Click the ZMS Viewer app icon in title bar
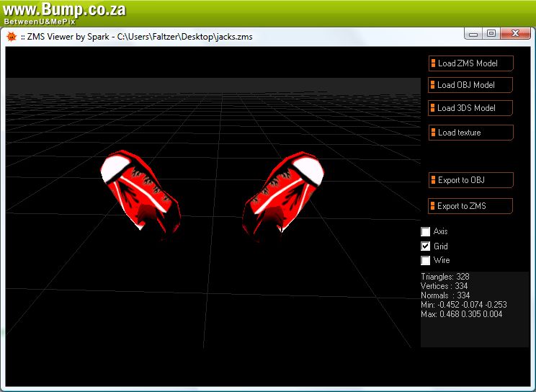The image size is (536, 392). click(12, 37)
